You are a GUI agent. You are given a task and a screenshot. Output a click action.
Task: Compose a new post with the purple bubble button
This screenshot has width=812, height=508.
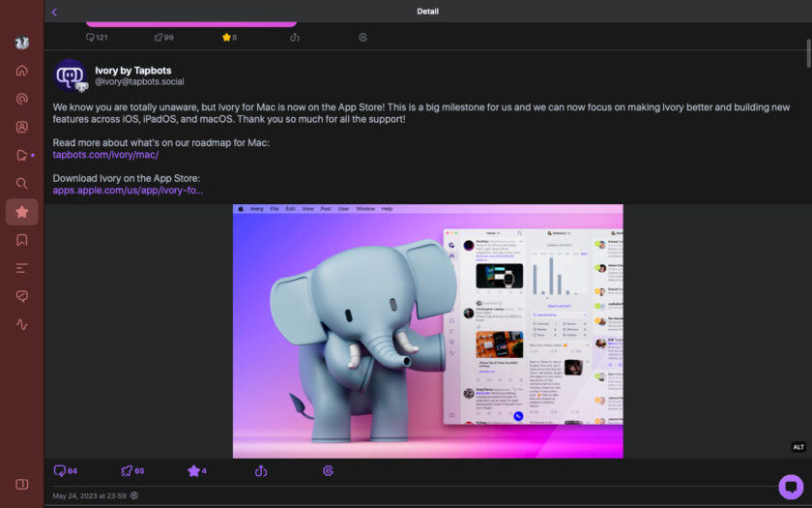[x=791, y=486]
